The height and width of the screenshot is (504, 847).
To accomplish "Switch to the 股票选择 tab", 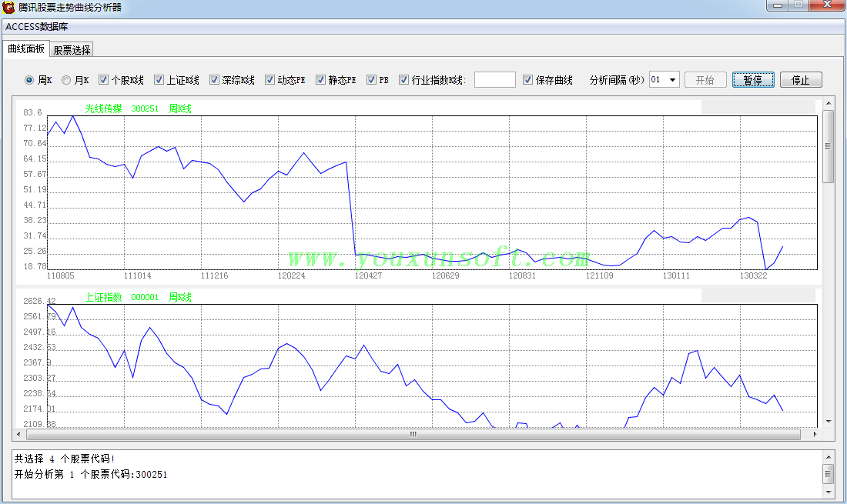I will (x=72, y=50).
